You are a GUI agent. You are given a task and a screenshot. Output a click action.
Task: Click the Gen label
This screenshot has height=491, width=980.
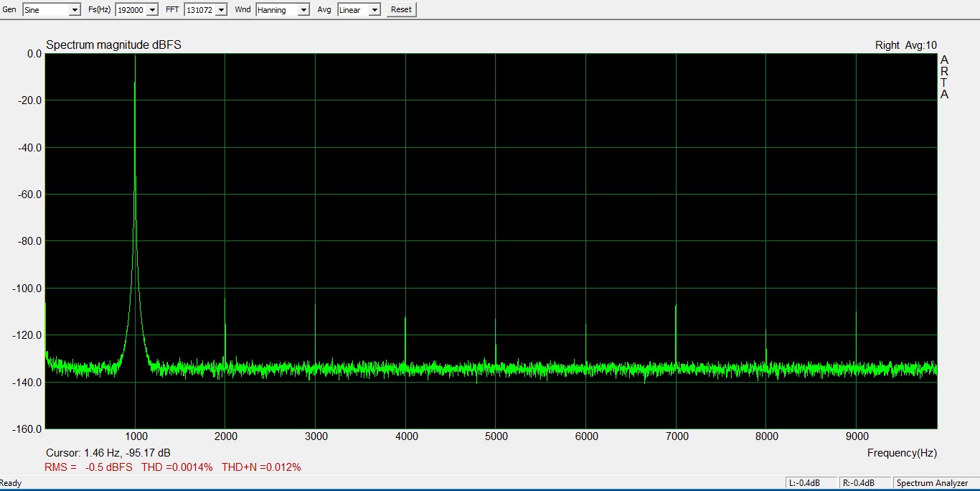tap(9, 9)
